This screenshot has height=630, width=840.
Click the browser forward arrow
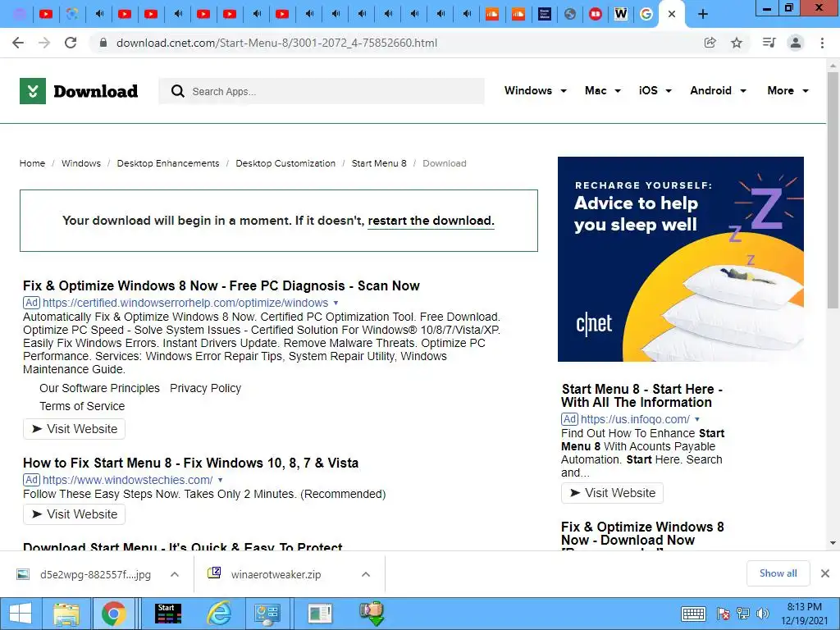click(44, 43)
